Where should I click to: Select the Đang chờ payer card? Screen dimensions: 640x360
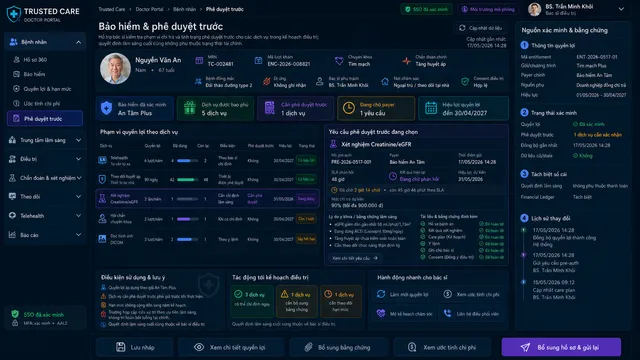(376, 109)
